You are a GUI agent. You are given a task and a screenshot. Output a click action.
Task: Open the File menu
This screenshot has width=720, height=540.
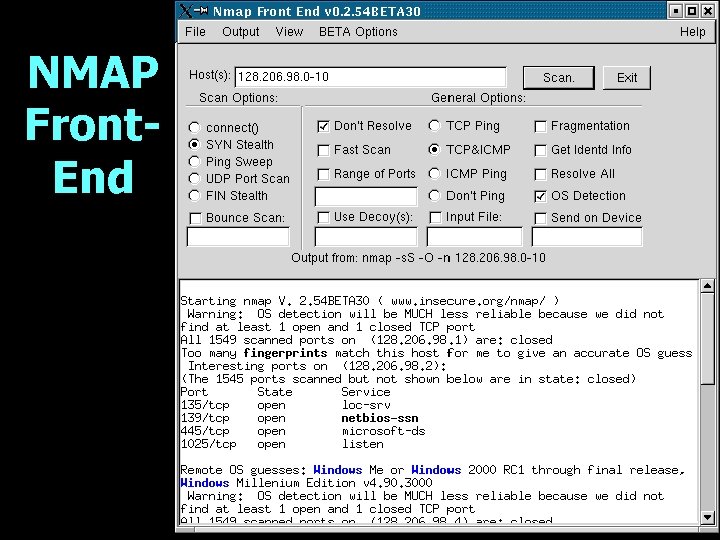195,32
